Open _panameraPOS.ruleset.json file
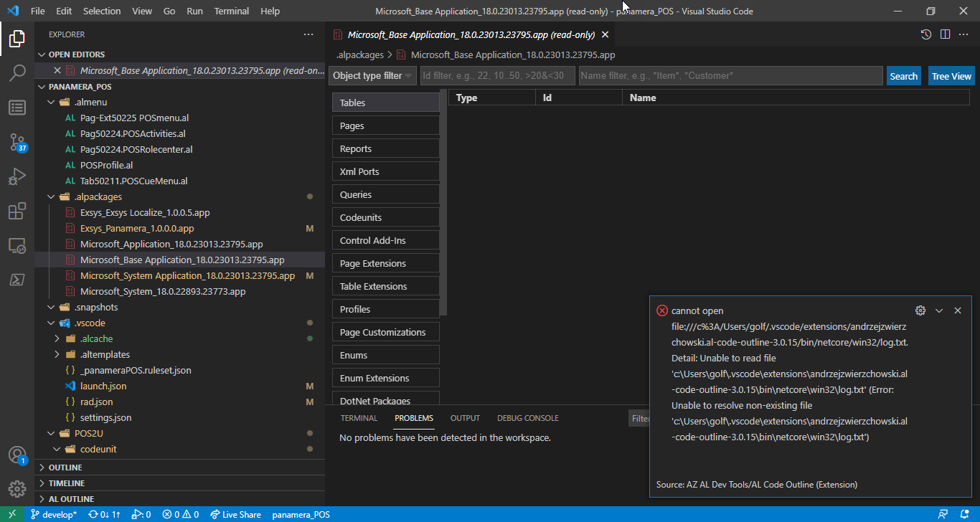This screenshot has height=522, width=980. point(136,370)
